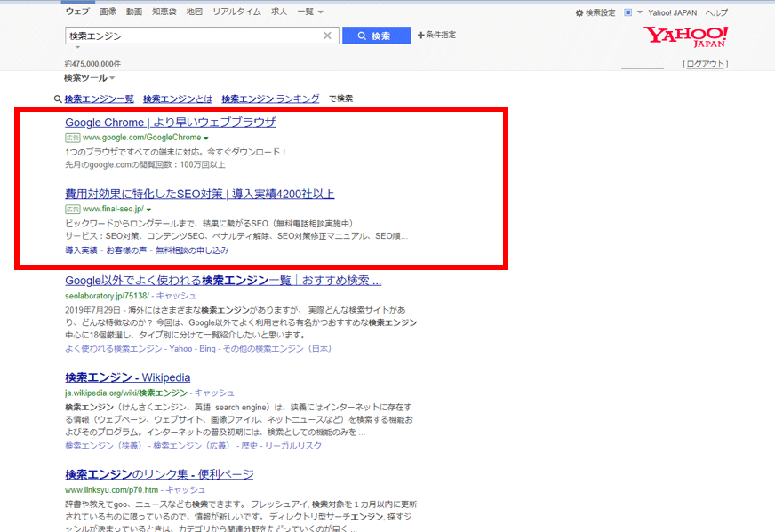
Task: Open the 歴史 sitelink under Wikipedia
Action: coord(250,446)
